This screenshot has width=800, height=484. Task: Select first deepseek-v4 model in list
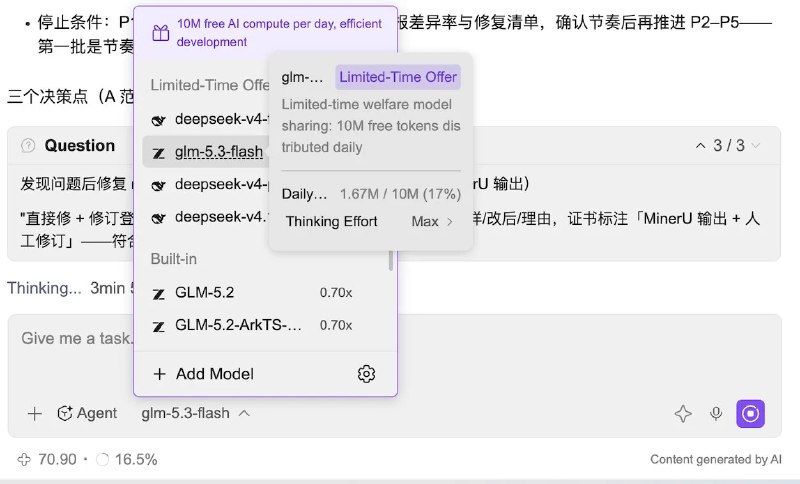coord(205,119)
